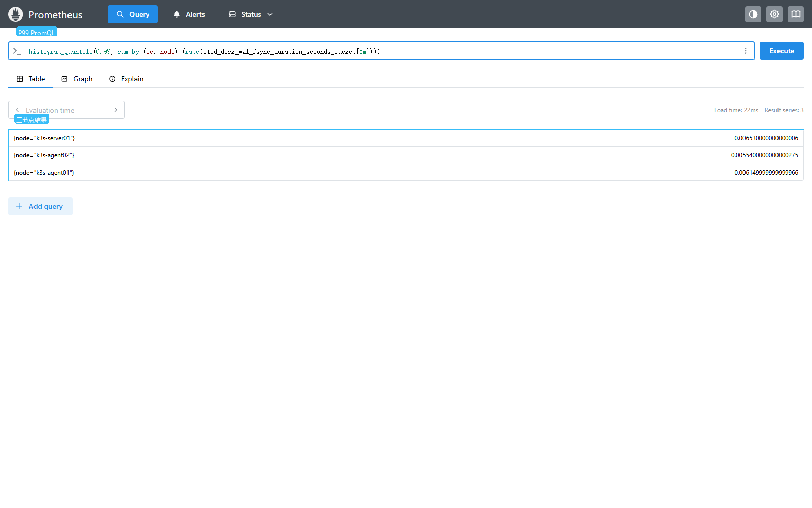The height and width of the screenshot is (508, 812).
Task: Switch to the Table tab
Action: tap(30, 79)
